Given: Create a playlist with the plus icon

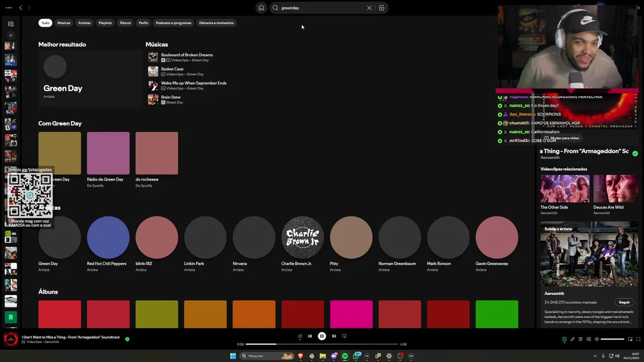Looking at the screenshot, I should coord(11,36).
